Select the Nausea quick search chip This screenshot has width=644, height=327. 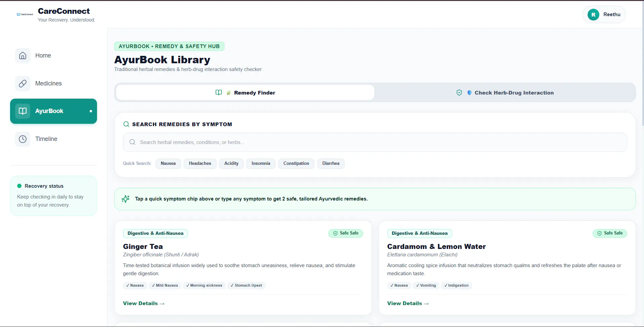[x=168, y=163]
